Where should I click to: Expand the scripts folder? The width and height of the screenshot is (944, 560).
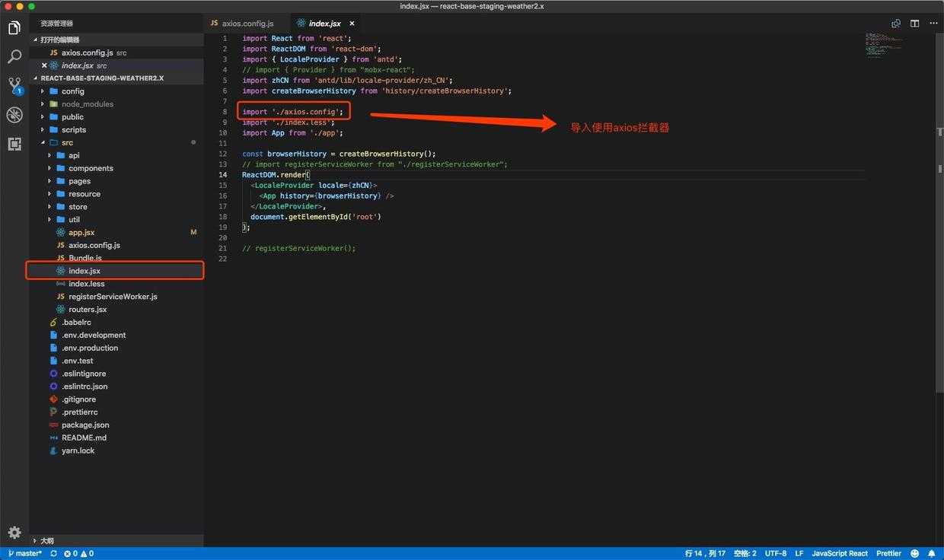tap(74, 130)
